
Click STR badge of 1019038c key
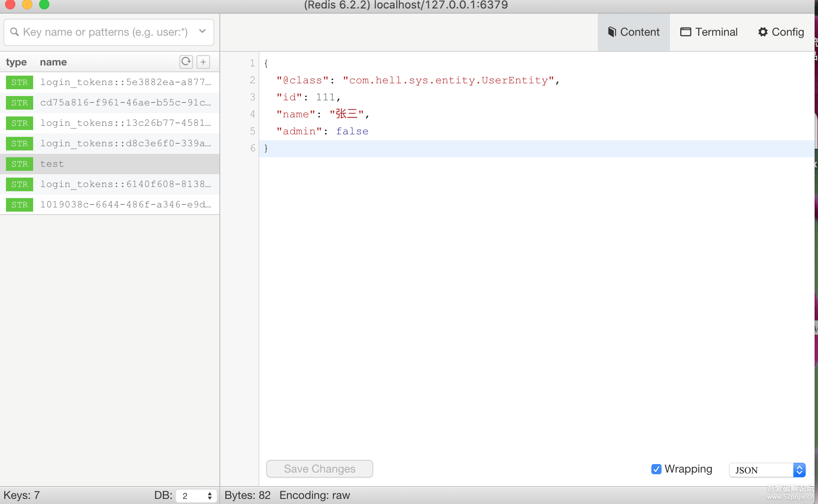pos(20,205)
